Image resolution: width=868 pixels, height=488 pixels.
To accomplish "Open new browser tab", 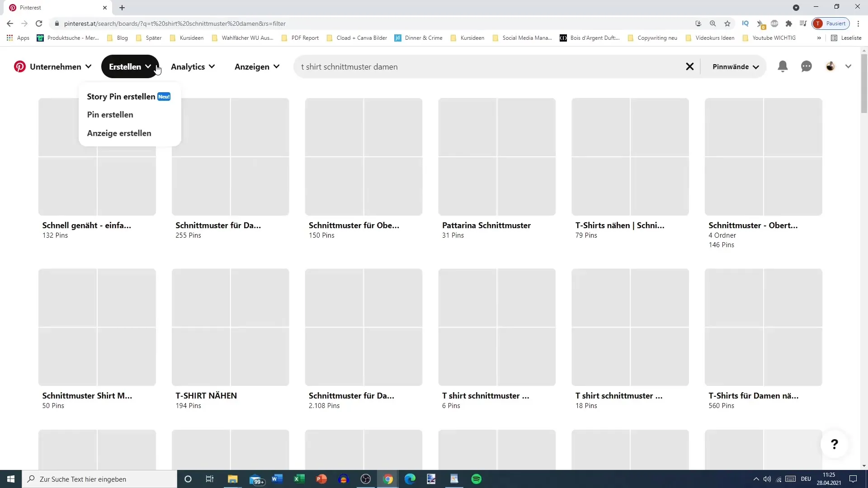I will [x=122, y=8].
